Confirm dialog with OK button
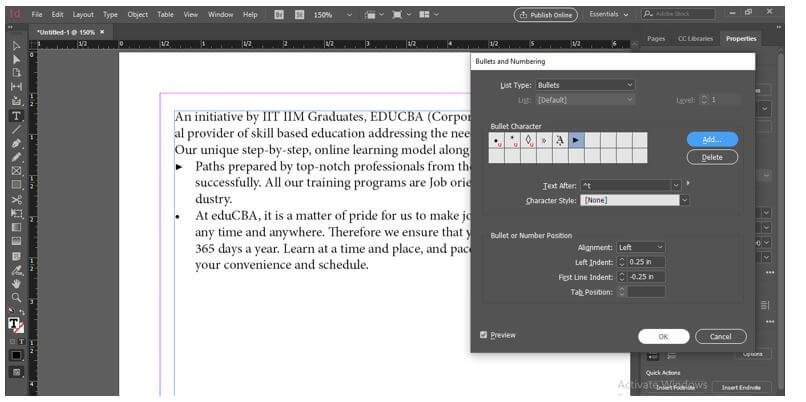The height and width of the screenshot is (402, 806). (x=663, y=337)
